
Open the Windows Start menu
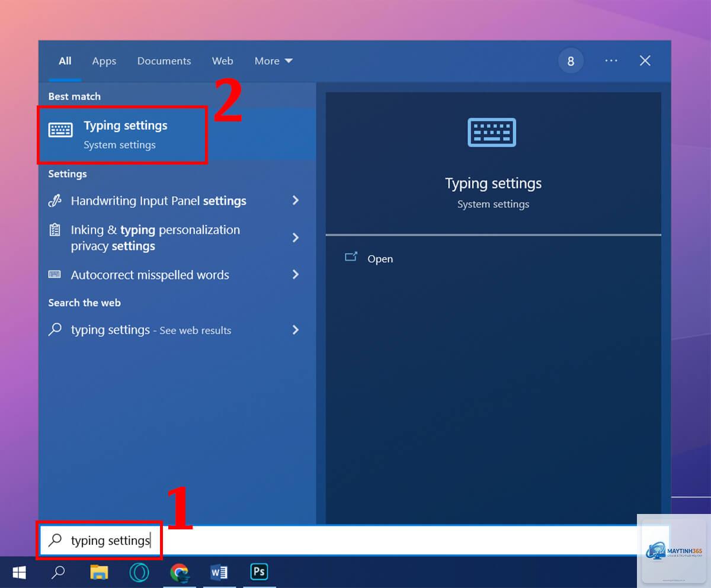19,572
